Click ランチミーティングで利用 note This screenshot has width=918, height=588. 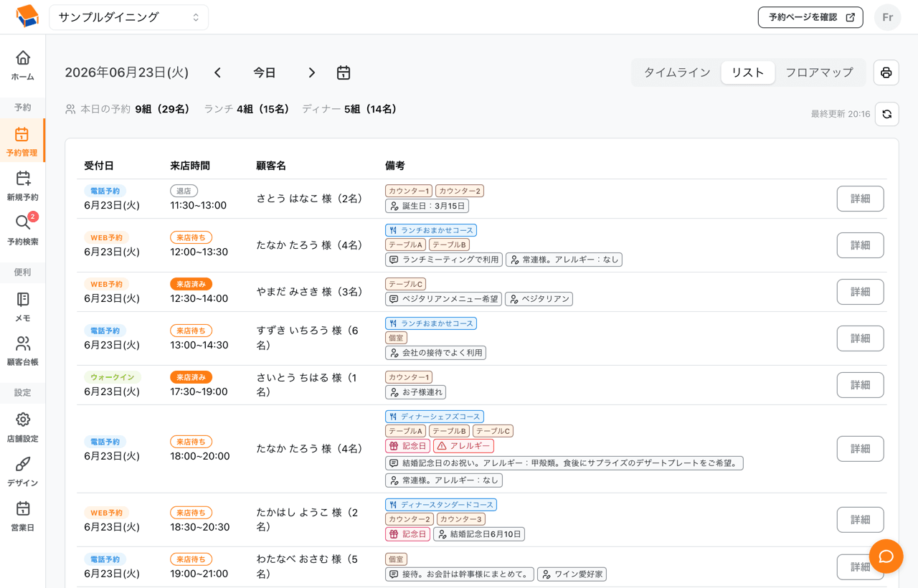443,260
